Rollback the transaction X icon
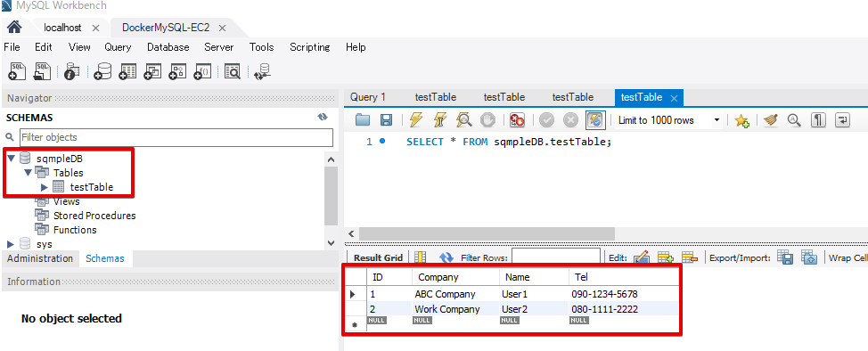This screenshot has height=351, width=868. point(570,119)
